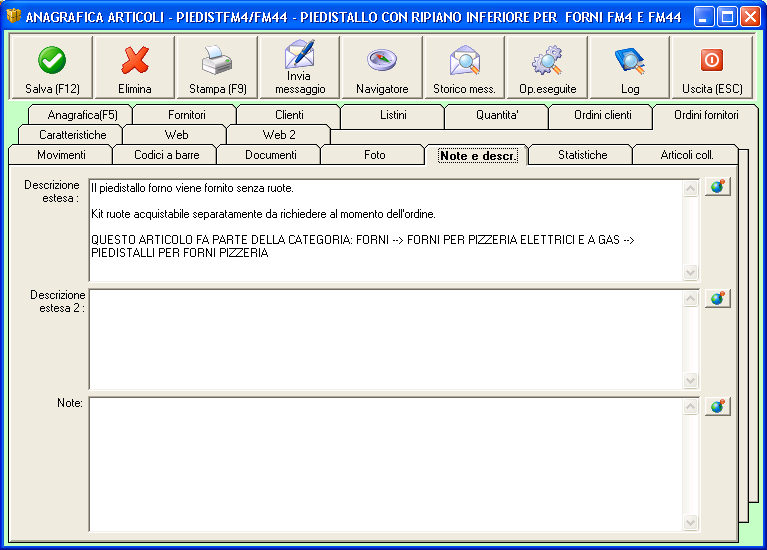This screenshot has height=550, width=767.
Task: Open the Clienti tab
Action: click(289, 115)
